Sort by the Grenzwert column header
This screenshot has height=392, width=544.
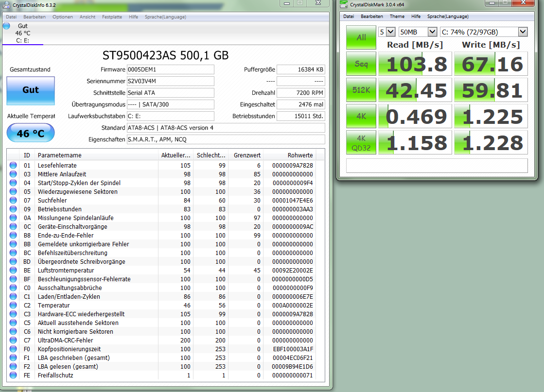tap(246, 155)
